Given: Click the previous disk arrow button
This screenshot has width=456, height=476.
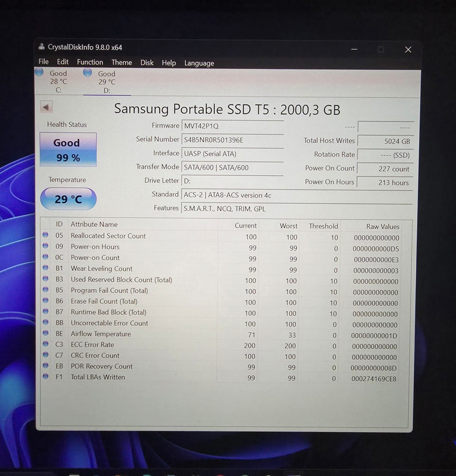Looking at the screenshot, I should click(x=46, y=107).
